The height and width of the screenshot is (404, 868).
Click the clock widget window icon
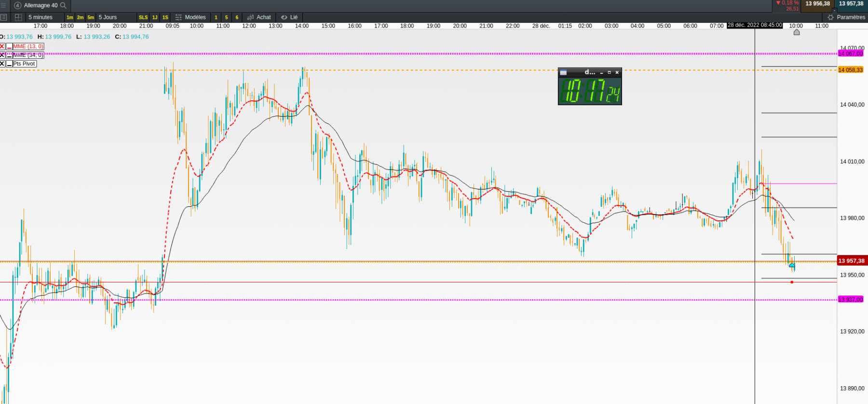click(x=563, y=72)
